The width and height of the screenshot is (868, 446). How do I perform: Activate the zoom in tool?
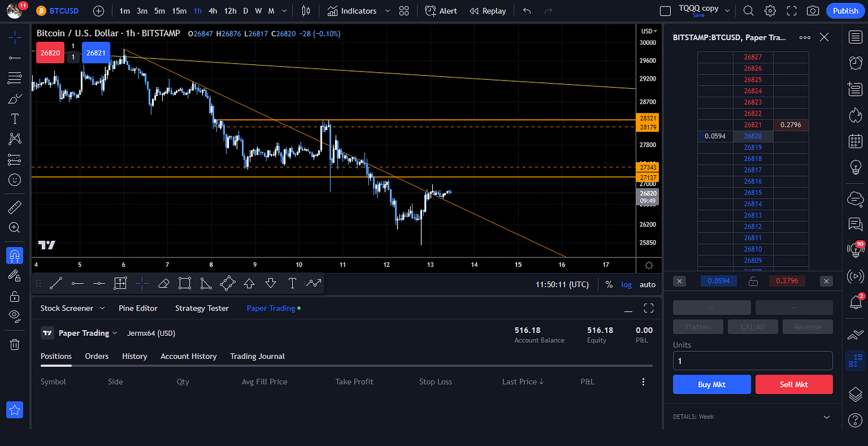tap(15, 227)
